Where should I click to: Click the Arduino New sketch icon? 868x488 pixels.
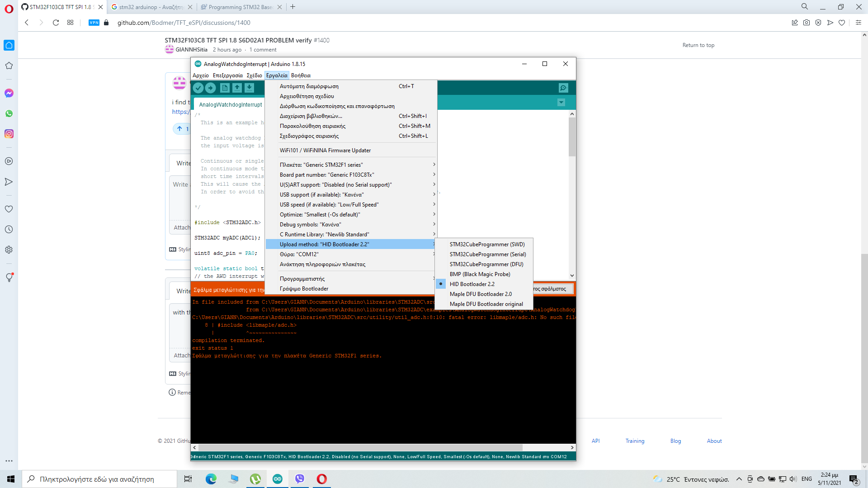pos(225,88)
